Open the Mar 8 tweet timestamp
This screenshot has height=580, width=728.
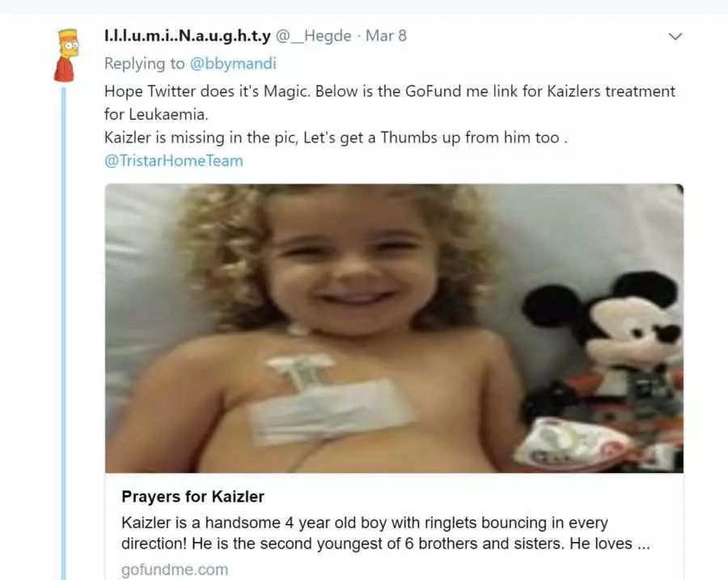386,36
